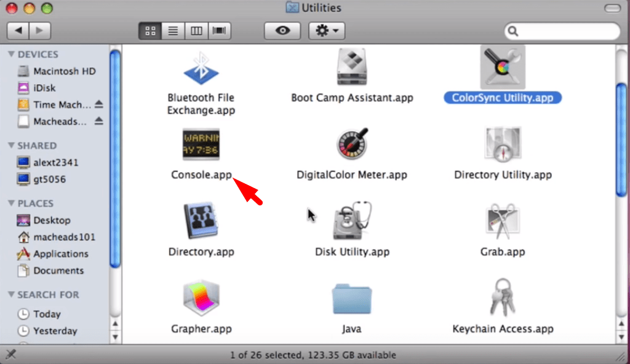
Task: Open Macintosh HD in sidebar
Action: [x=57, y=71]
